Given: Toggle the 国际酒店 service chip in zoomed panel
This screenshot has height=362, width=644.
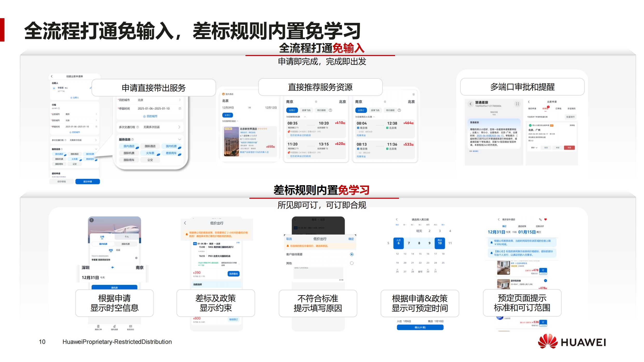Looking at the screenshot, I should point(150,146).
